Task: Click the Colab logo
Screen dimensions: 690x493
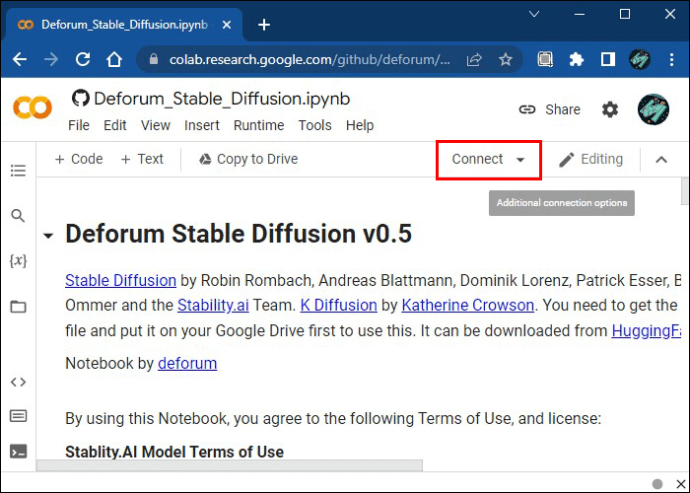Action: [32, 108]
